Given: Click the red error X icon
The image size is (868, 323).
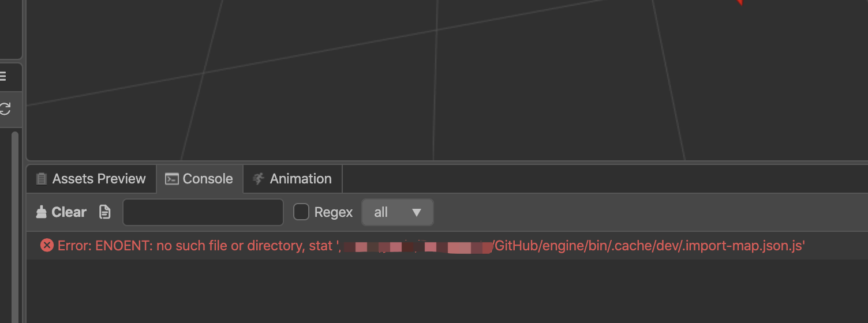Looking at the screenshot, I should click(x=47, y=246).
